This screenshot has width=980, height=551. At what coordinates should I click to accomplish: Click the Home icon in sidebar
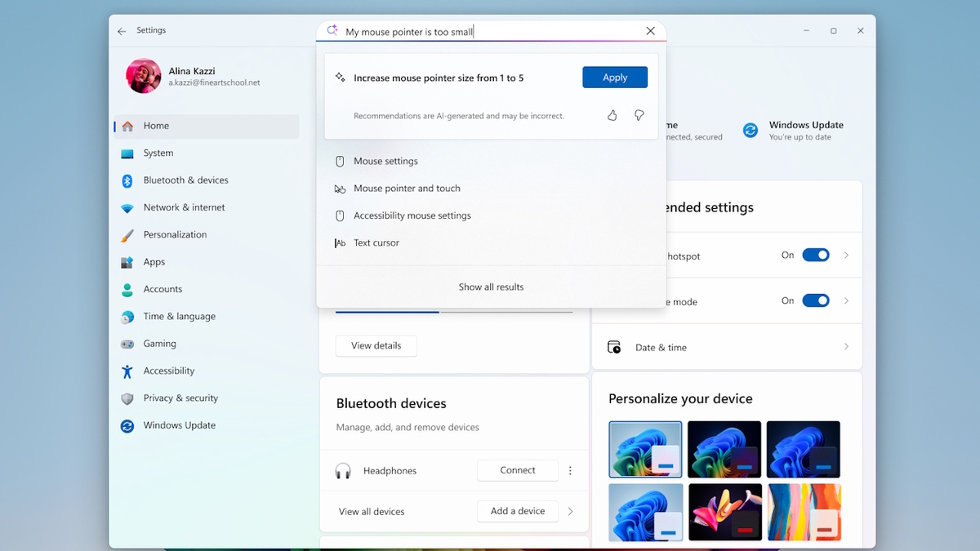[x=127, y=127]
